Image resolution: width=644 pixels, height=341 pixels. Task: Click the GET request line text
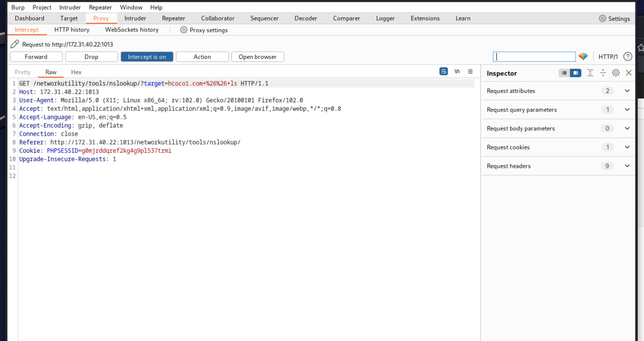[144, 84]
